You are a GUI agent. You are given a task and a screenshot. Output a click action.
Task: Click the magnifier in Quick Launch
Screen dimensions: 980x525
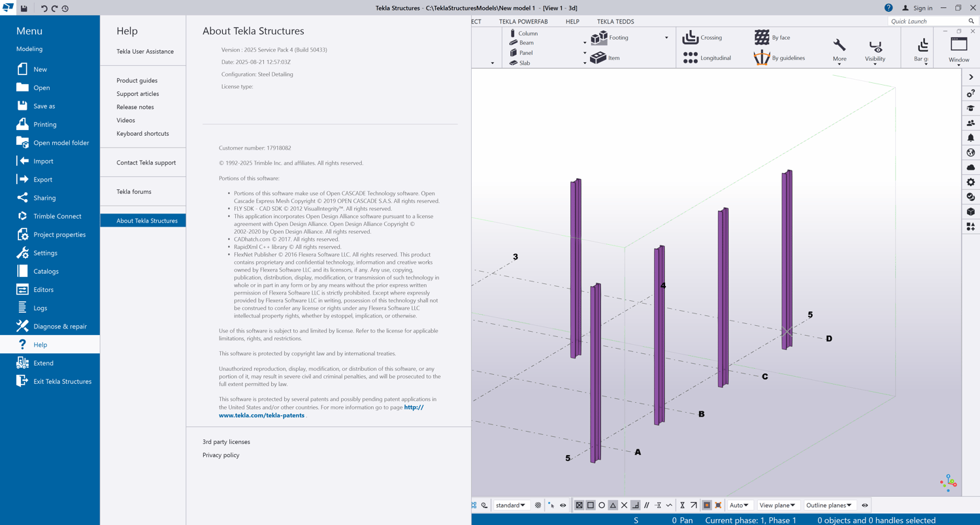(x=972, y=22)
